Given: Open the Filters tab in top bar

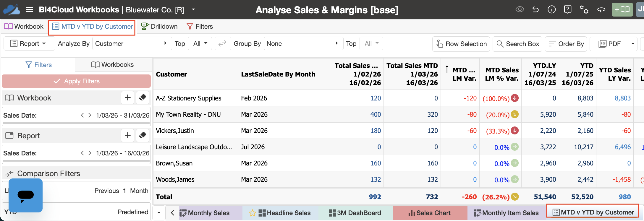Looking at the screenshot, I should [x=200, y=27].
